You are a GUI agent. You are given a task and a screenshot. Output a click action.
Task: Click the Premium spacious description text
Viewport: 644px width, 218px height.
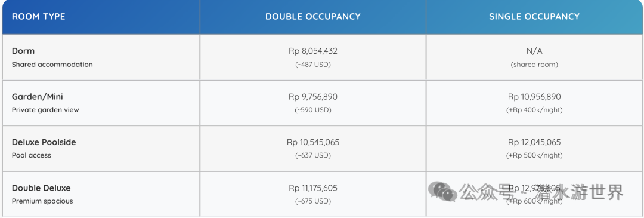tap(42, 201)
